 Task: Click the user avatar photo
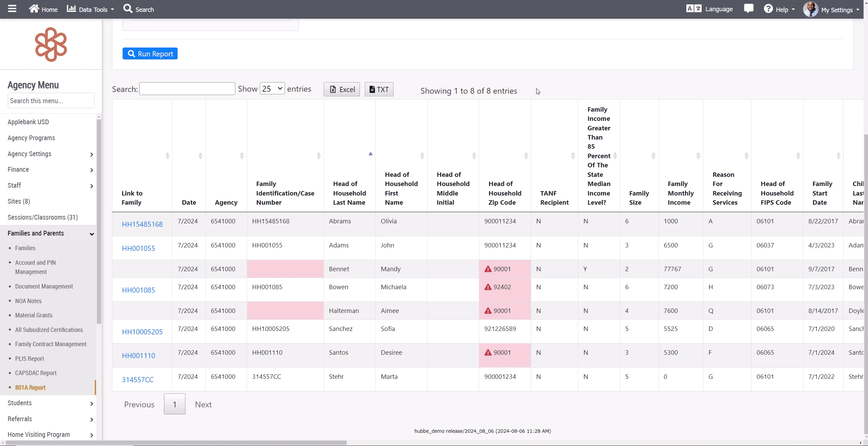click(810, 9)
